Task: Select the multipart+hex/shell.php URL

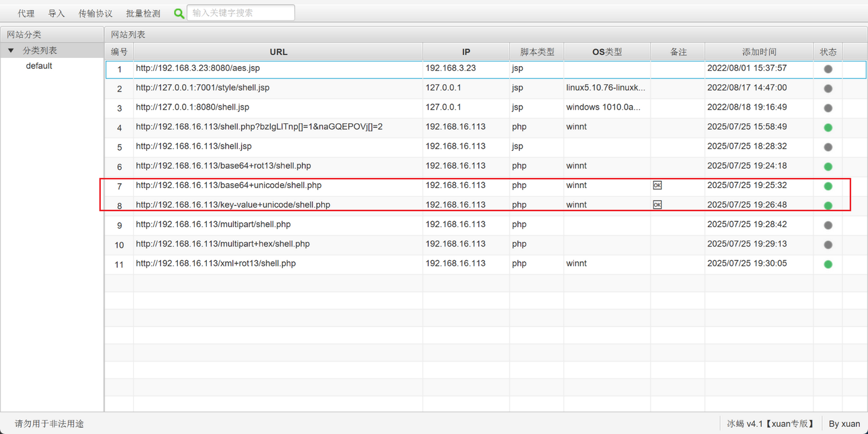Action: click(223, 243)
